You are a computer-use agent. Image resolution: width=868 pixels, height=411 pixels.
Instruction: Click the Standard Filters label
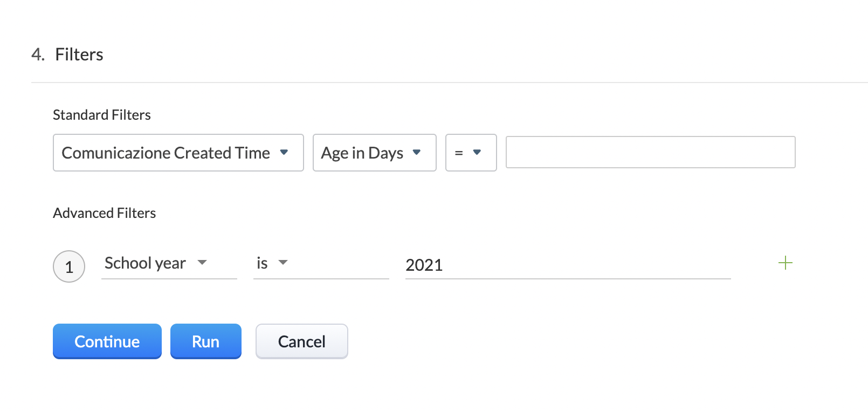102,115
